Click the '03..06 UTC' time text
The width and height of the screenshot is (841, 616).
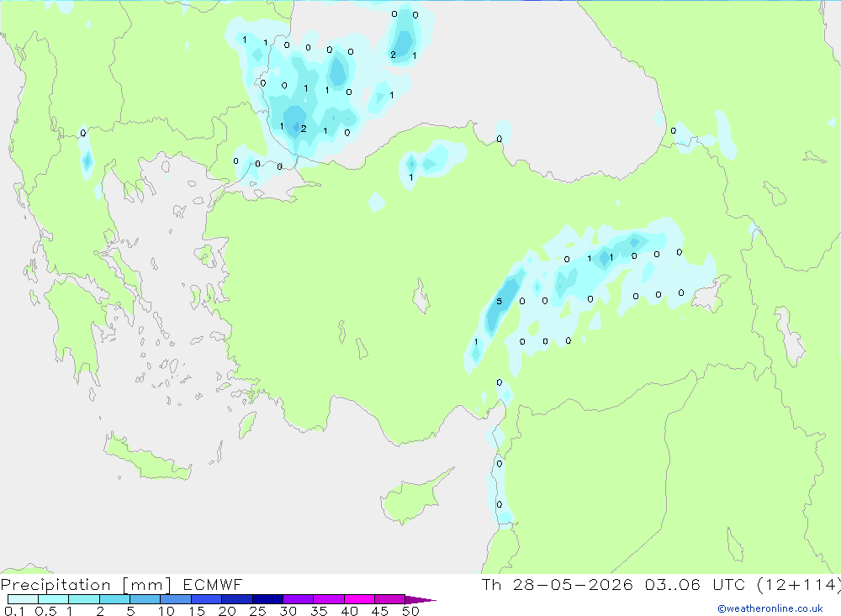[696, 585]
